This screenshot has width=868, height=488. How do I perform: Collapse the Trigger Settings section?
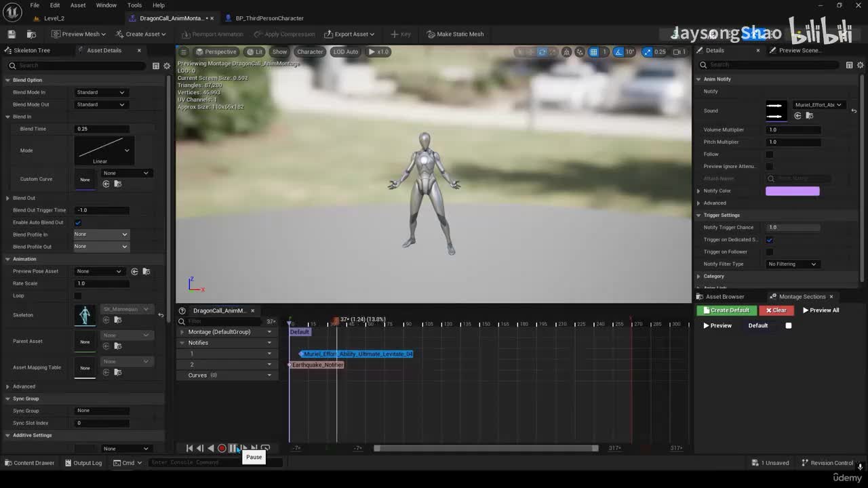[698, 215]
